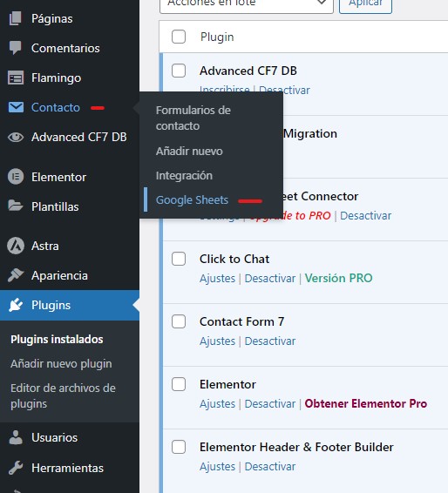
Task: Toggle the select-all Plugin header checkbox
Action: pyautogui.click(x=179, y=37)
